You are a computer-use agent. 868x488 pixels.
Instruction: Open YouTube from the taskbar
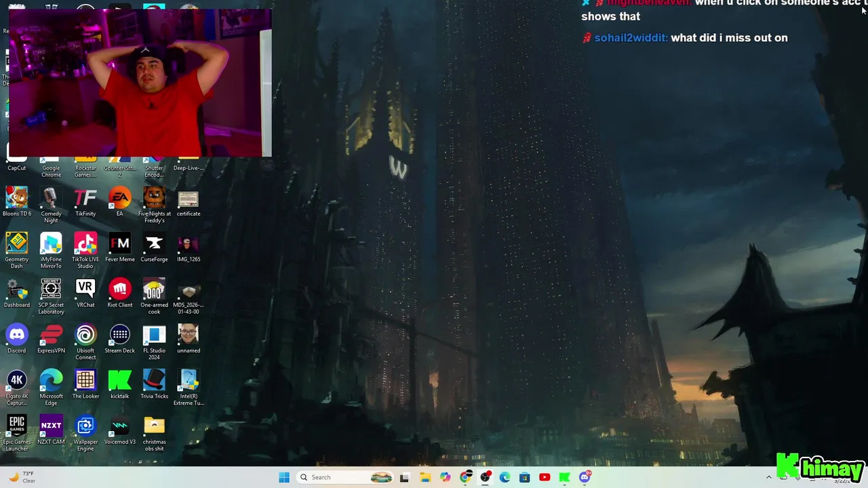[545, 477]
